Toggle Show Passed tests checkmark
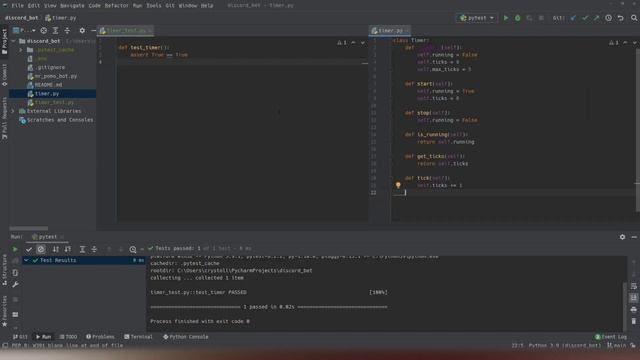This screenshot has width=640, height=360. click(29, 249)
